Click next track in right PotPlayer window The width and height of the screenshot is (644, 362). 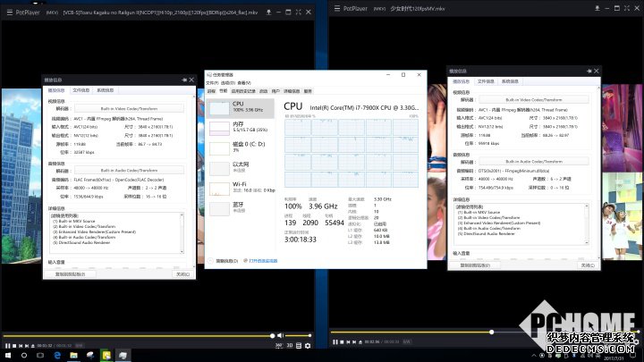(354, 341)
